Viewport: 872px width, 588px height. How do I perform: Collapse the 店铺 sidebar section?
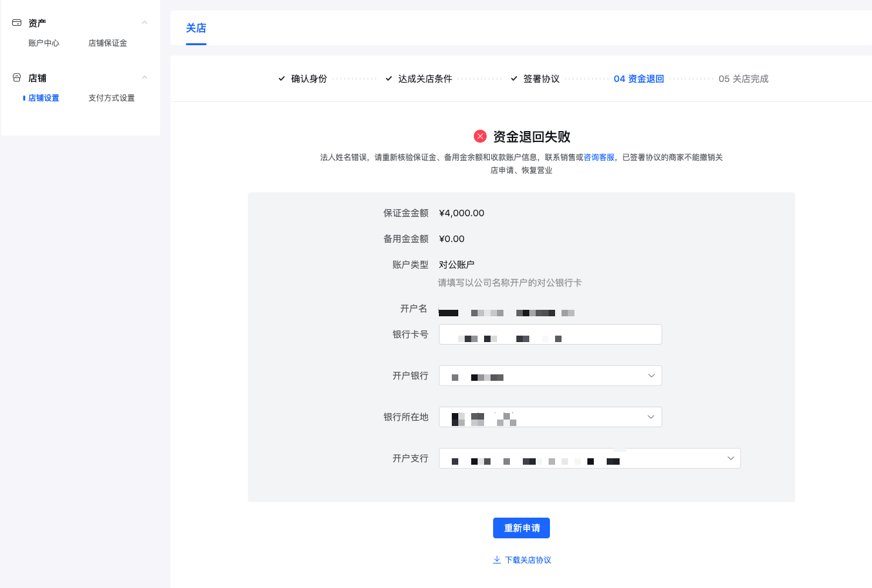click(x=144, y=76)
